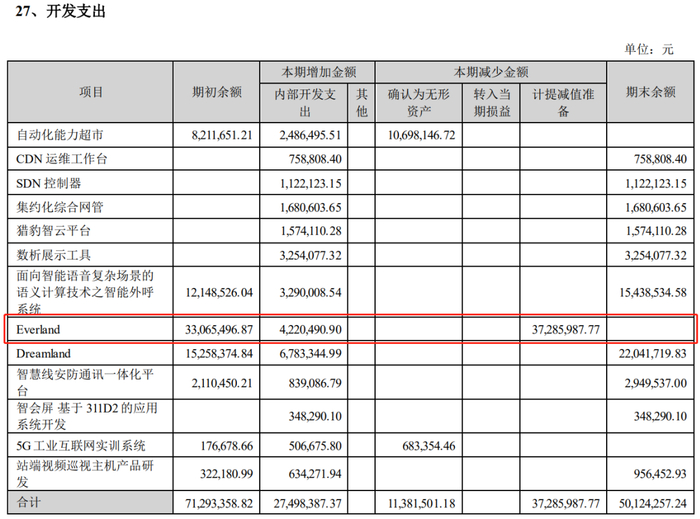700x519 pixels.
Task: Select the row label SDN 控制器
Action: [x=49, y=183]
